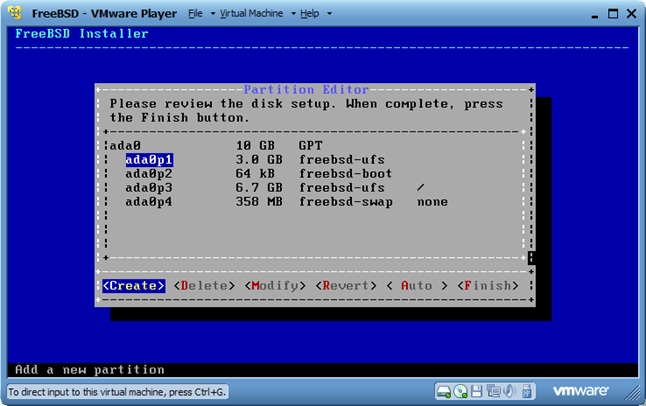
Task: Click the CD/DVD drive status icon
Action: click(460, 391)
